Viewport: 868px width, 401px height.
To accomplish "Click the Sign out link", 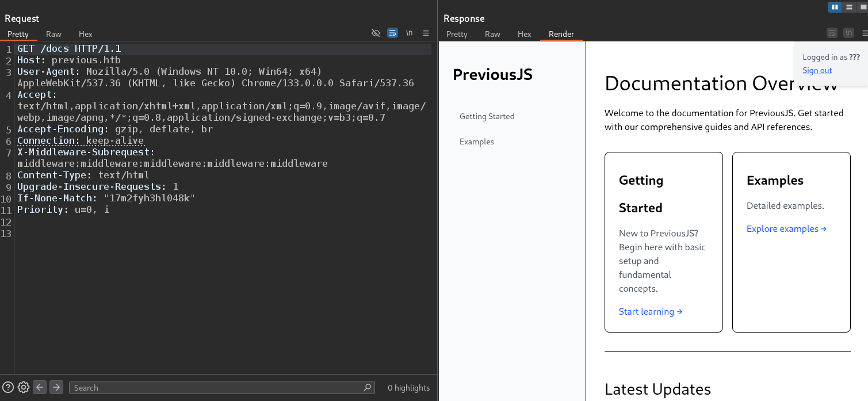I will point(817,70).
